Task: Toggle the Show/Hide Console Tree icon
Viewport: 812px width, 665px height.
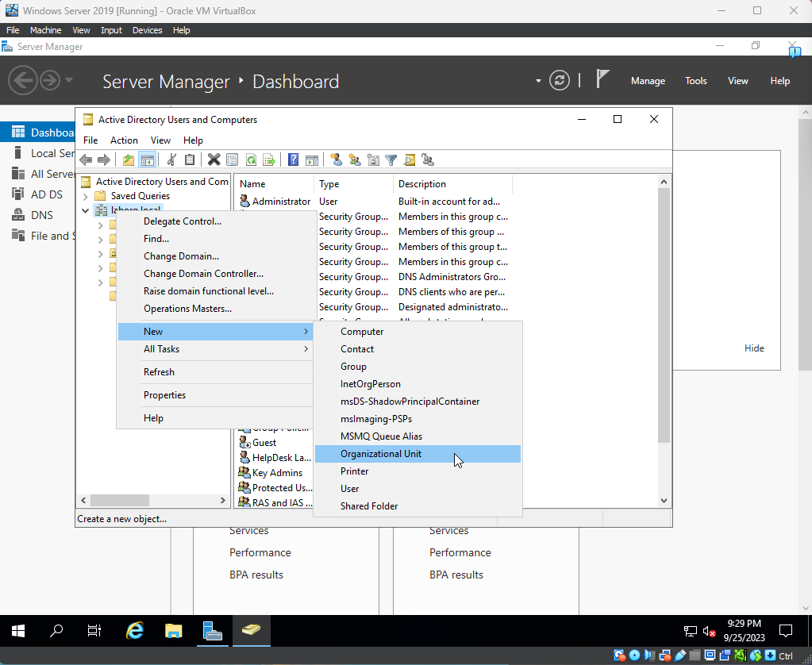Action: [148, 160]
